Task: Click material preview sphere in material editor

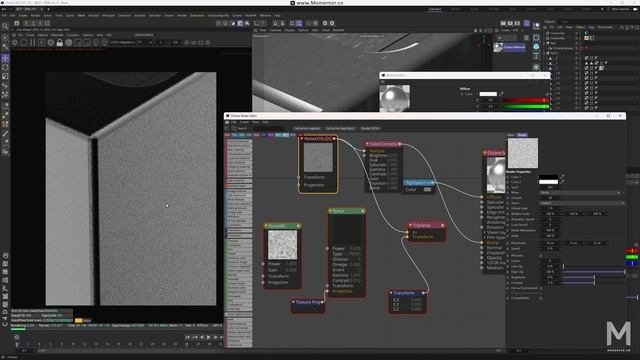Action: [x=395, y=98]
